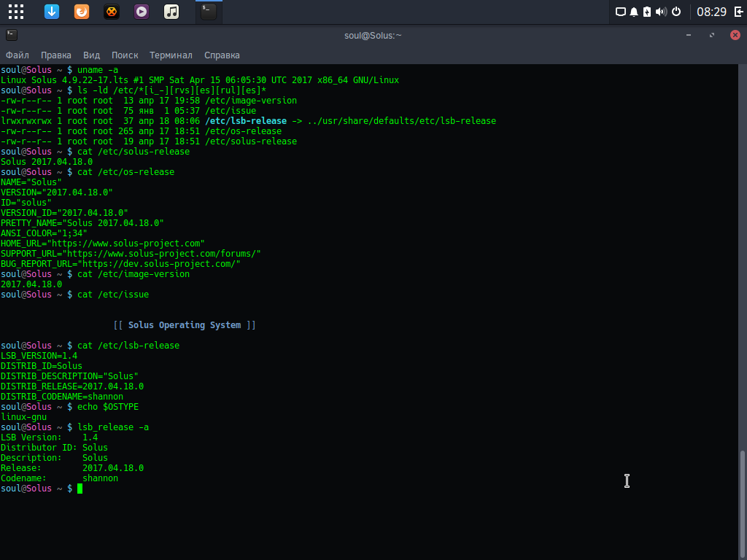Open the Файл menu
Screen dimensions: 747x560
(x=18, y=55)
